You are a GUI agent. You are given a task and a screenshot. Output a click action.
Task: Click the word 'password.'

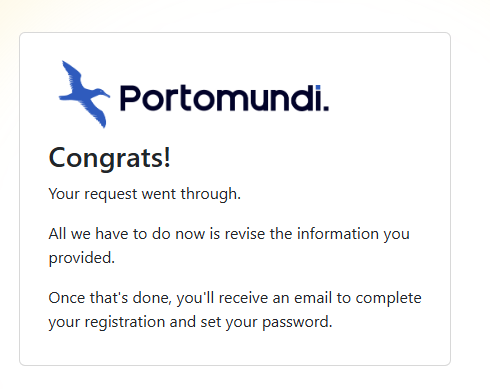pyautogui.click(x=297, y=323)
